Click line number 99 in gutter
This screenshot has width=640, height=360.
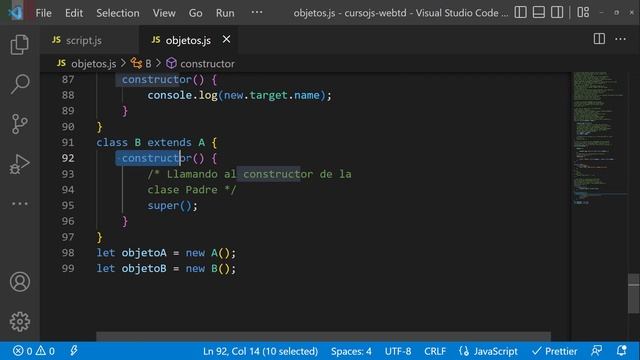tap(68, 269)
